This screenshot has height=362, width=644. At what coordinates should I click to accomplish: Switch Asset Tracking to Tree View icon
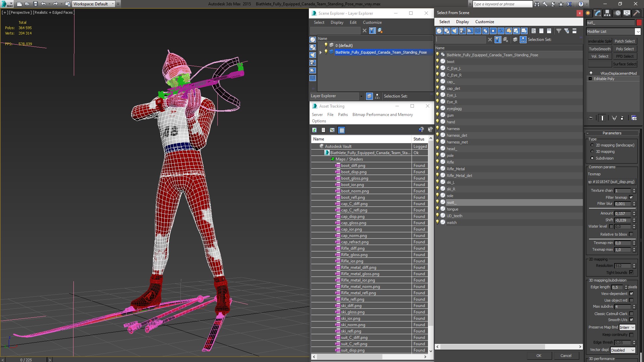332,130
